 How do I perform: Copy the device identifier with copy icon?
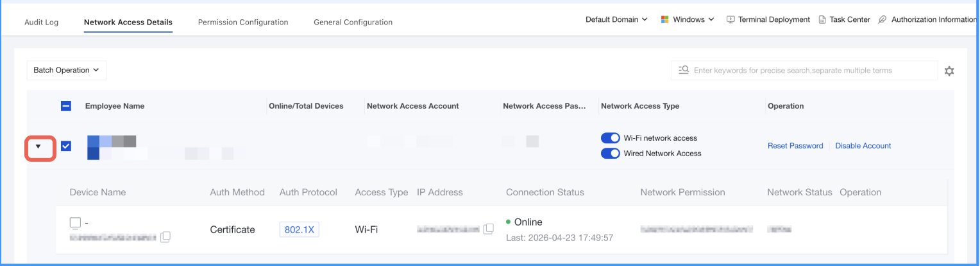[x=165, y=237]
